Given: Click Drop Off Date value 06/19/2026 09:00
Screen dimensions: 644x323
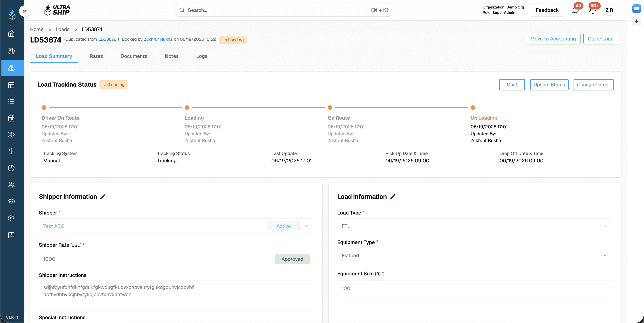Looking at the screenshot, I should point(521,161).
